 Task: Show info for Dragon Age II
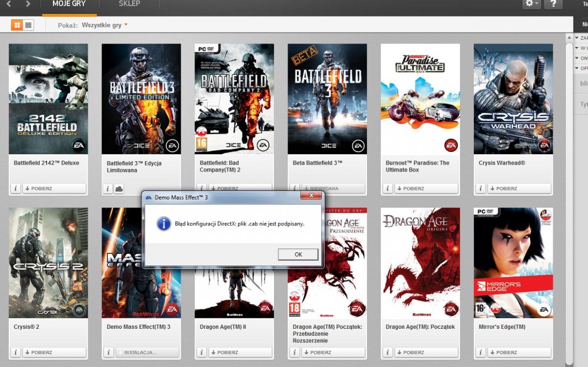coord(201,352)
